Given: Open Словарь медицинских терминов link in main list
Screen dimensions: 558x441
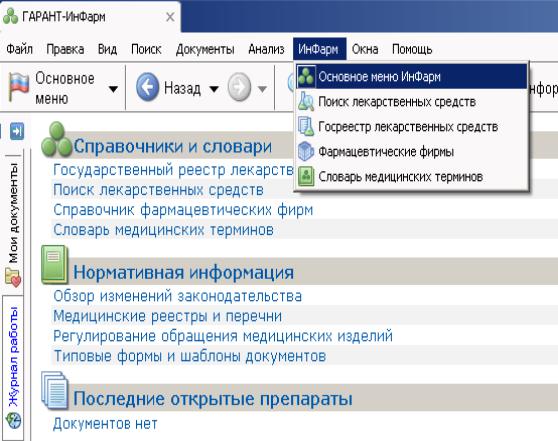Looking at the screenshot, I should (x=163, y=230).
